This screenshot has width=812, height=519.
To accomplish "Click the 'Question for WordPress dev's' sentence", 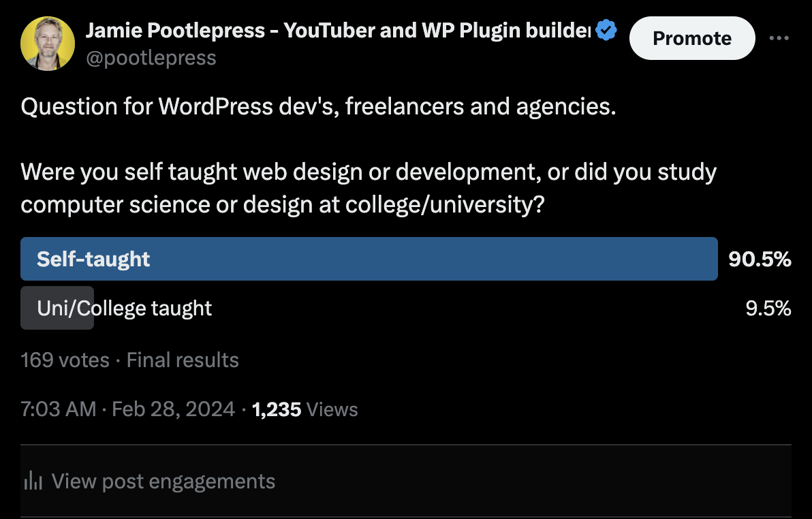I will pyautogui.click(x=319, y=107).
